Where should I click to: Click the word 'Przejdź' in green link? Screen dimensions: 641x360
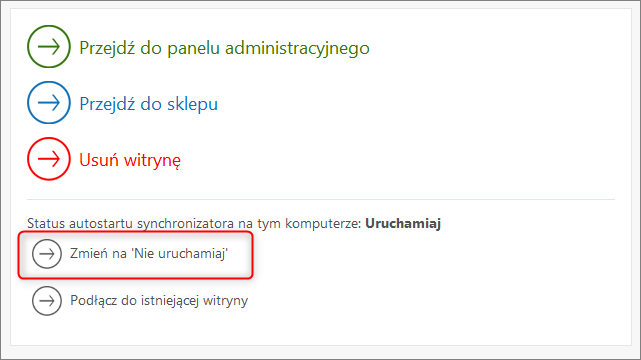point(107,48)
